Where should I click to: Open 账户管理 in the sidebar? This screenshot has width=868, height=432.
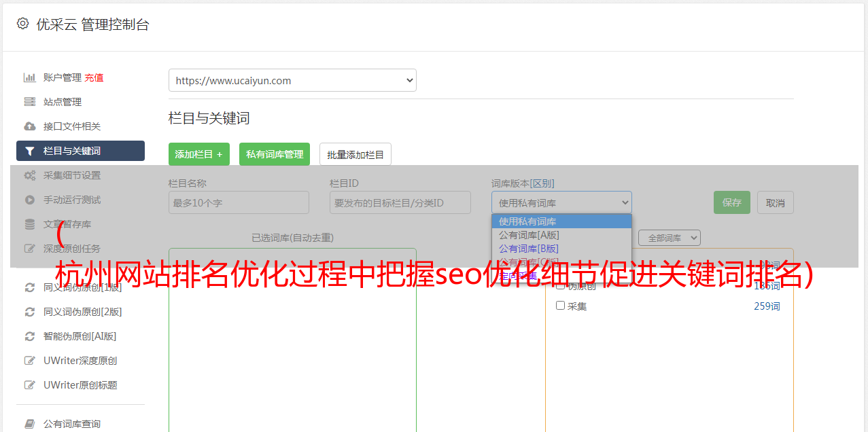pos(63,77)
